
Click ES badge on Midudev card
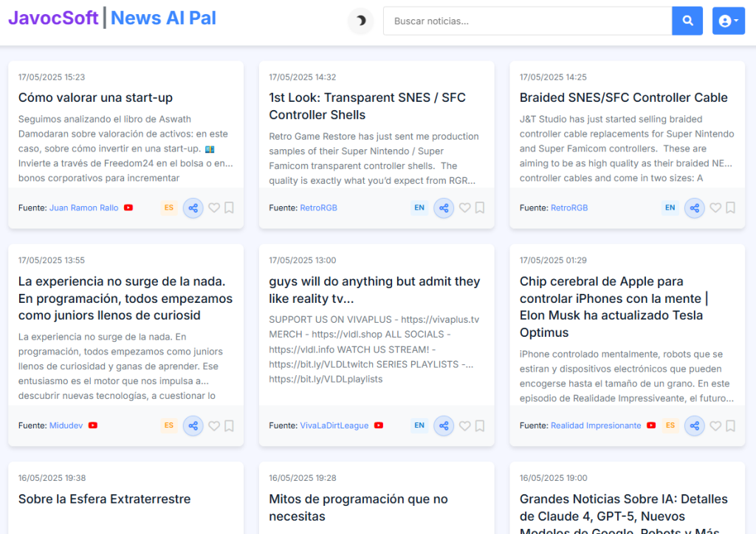pos(169,425)
